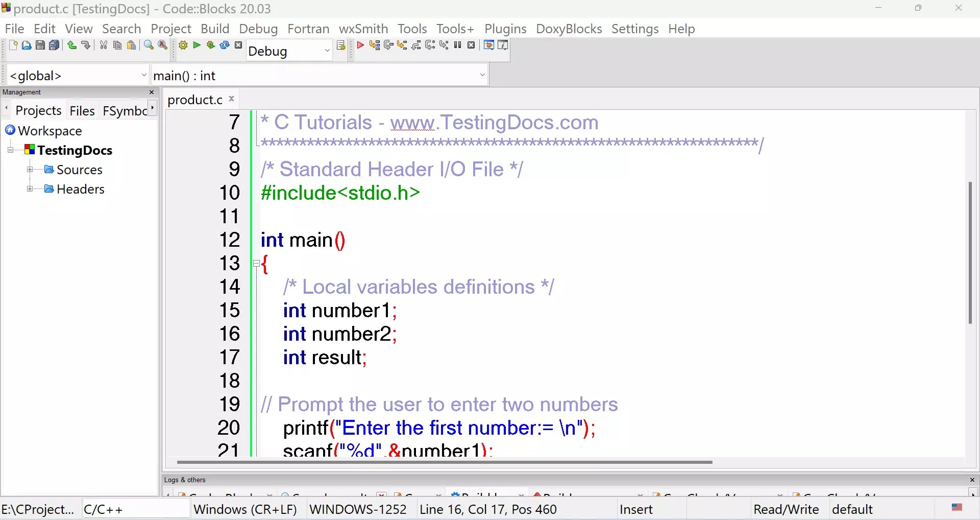Run the program with the green arrow icon
Image resolution: width=980 pixels, height=520 pixels.
(x=197, y=45)
